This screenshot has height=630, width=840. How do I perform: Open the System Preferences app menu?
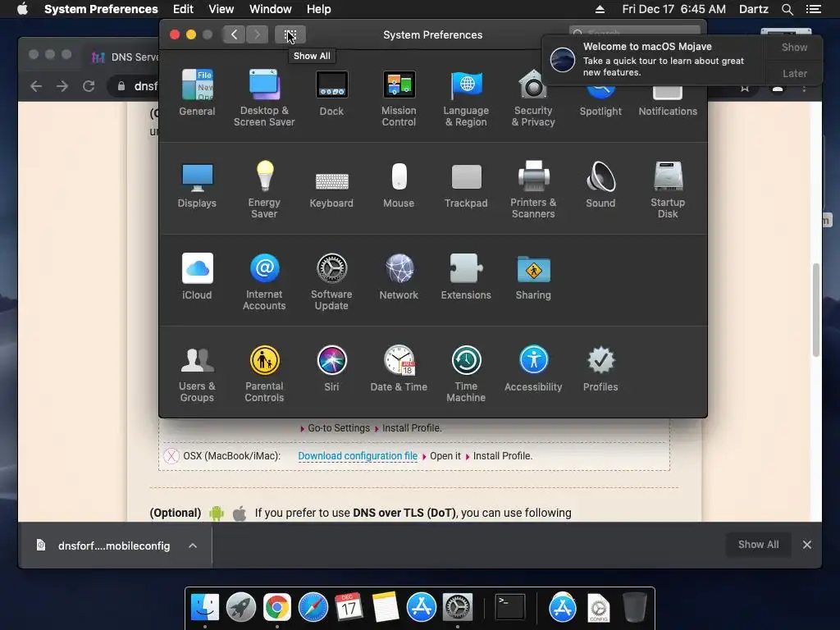click(101, 9)
